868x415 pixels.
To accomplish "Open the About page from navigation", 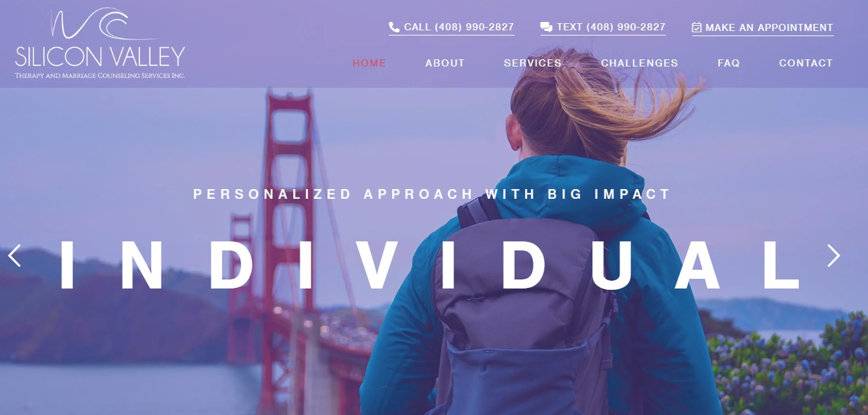I will pos(445,63).
